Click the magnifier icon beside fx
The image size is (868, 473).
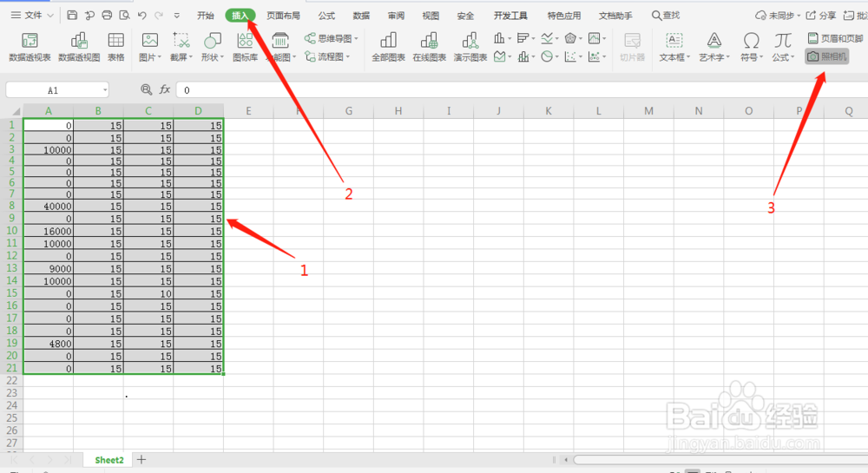pos(146,89)
